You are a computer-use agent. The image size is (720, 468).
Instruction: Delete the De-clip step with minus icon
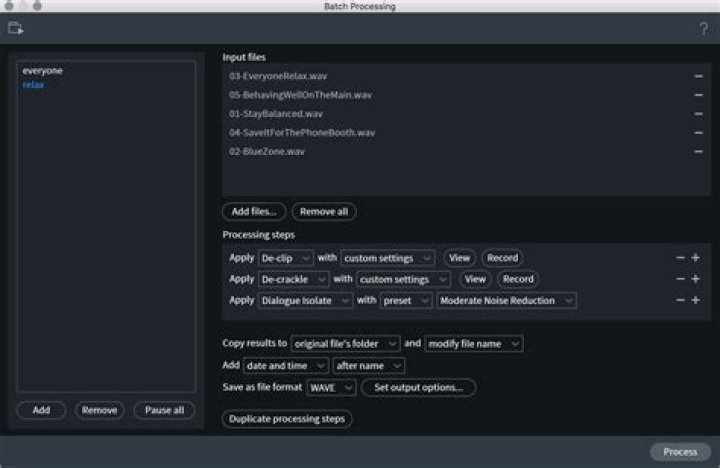pyautogui.click(x=680, y=257)
